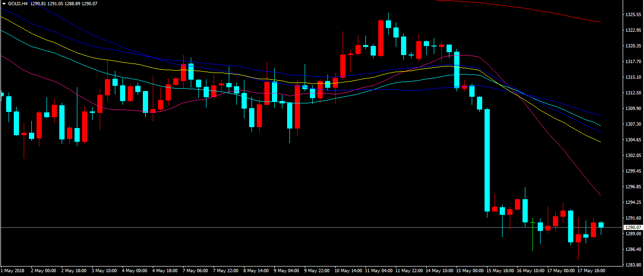Image resolution: width=644 pixels, height=276 pixels.
Task: Click the low price value 1288.89
Action: [72, 3]
